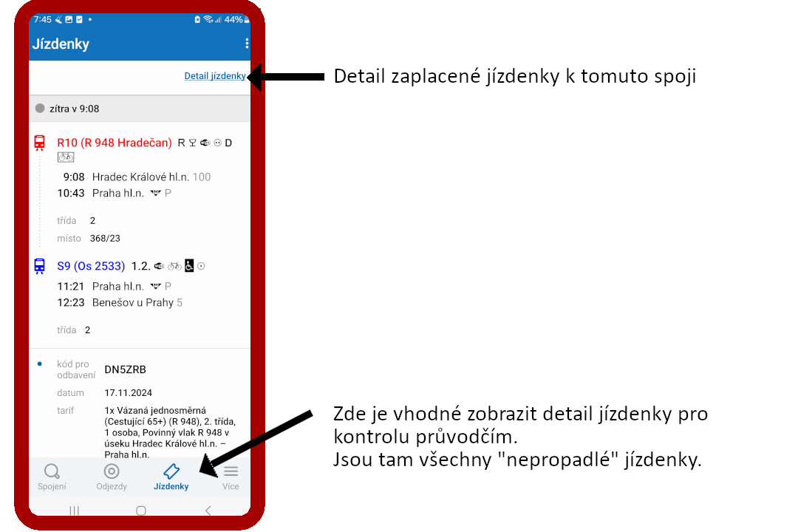
Task: Switch to the Spojení tab
Action: coord(52,477)
